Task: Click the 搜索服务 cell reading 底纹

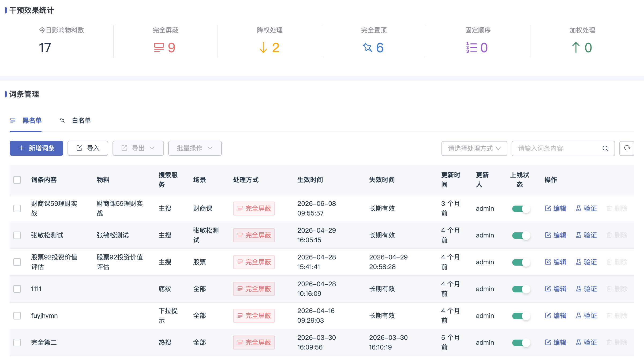Action: [x=165, y=289]
